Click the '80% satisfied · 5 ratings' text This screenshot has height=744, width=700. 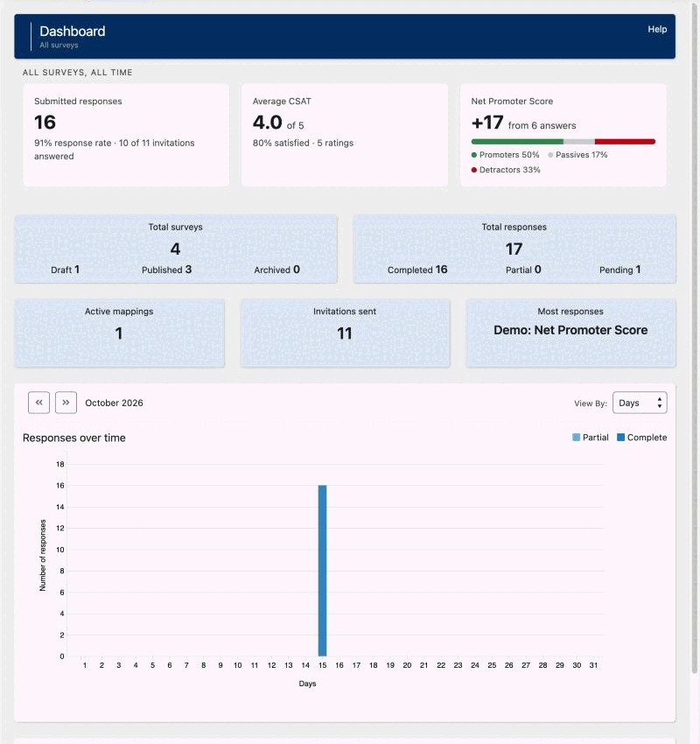[303, 143]
